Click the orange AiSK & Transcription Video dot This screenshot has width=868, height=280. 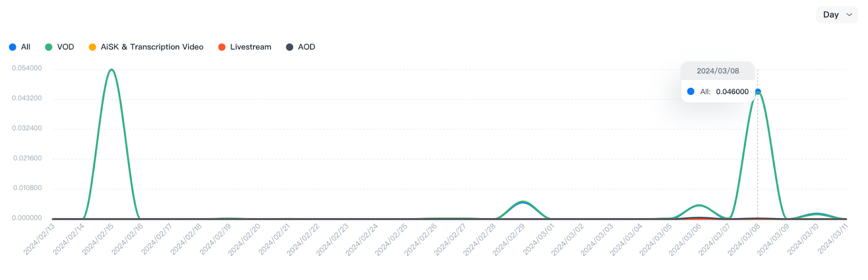pos(93,47)
